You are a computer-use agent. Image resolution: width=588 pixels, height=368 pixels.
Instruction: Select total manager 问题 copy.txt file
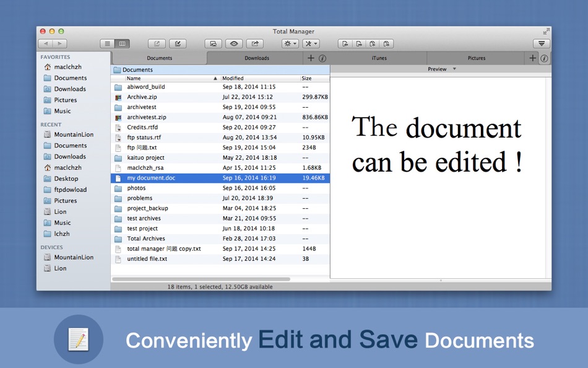point(220,249)
